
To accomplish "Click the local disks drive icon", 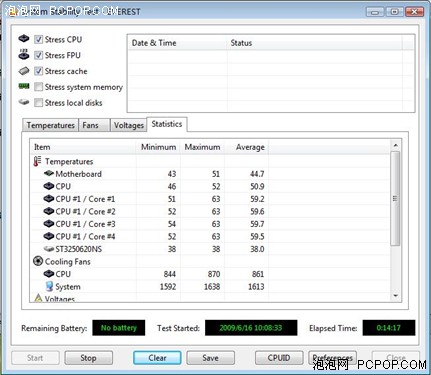I will [x=24, y=102].
